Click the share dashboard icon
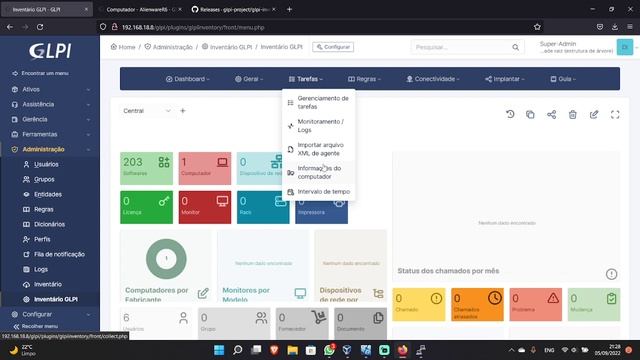The width and height of the screenshot is (640, 360). pos(551,114)
